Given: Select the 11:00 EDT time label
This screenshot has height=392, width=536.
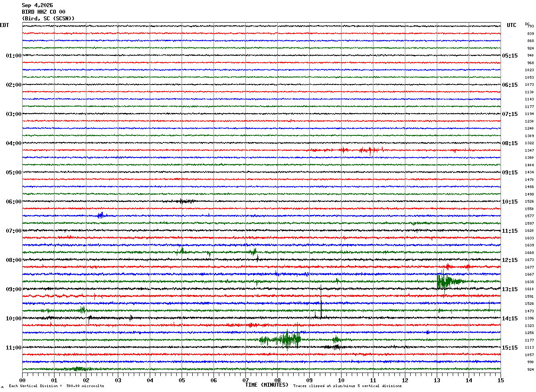Looking at the screenshot, I should pos(14,348).
